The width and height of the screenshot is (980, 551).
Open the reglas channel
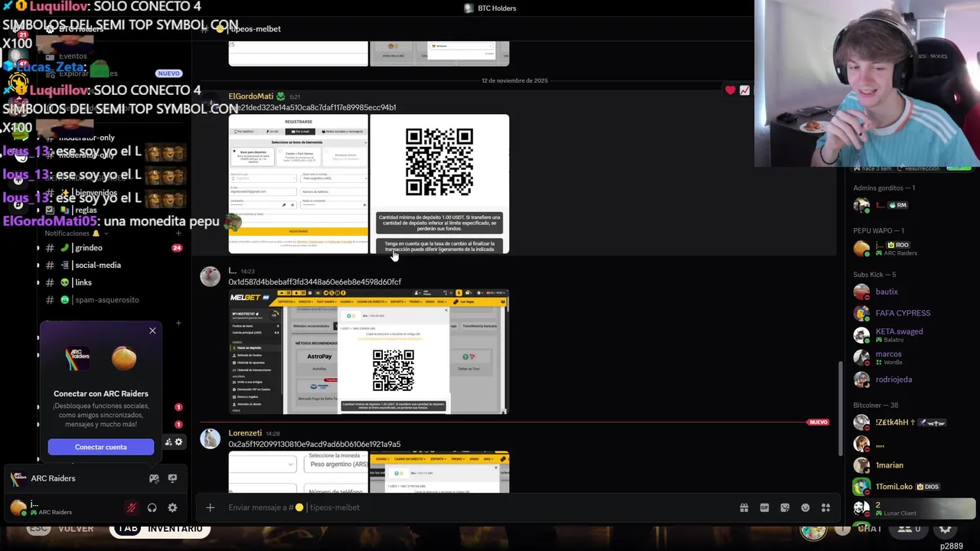[111, 210]
